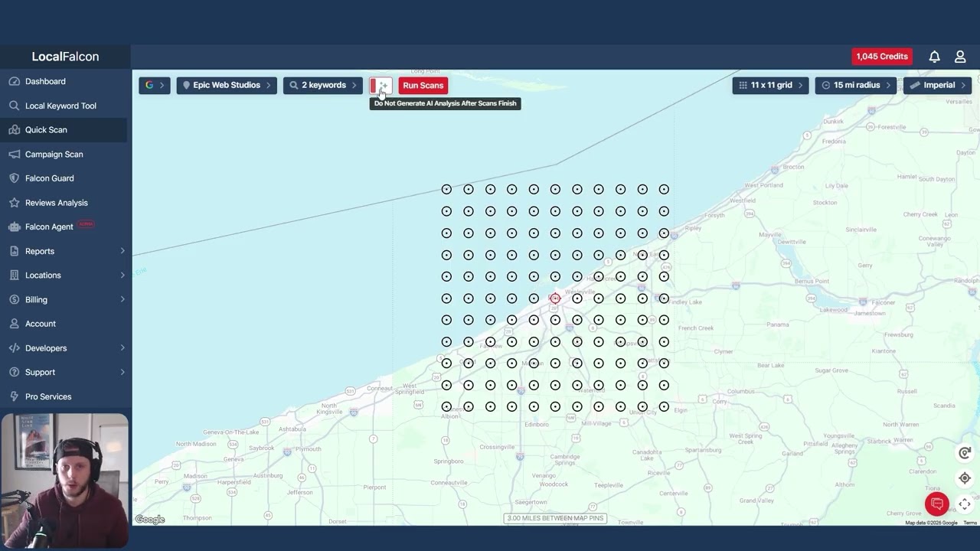
Task: Click the robot icon beside Falcon Agent
Action: 15,227
